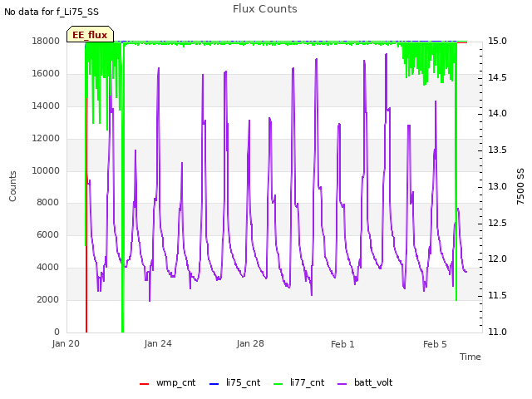Click the Jan 28 x-axis label
Image resolution: width=532 pixels, height=399 pixels.
(250, 344)
